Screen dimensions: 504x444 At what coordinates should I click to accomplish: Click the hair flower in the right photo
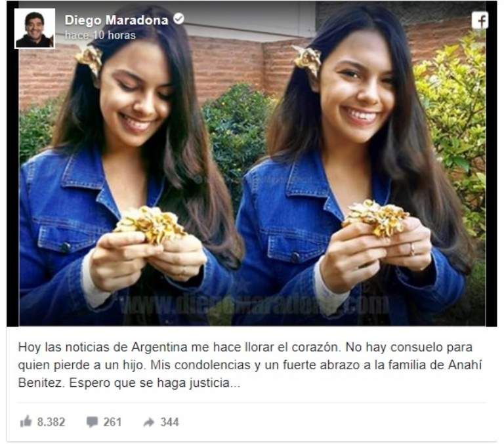pos(307,60)
